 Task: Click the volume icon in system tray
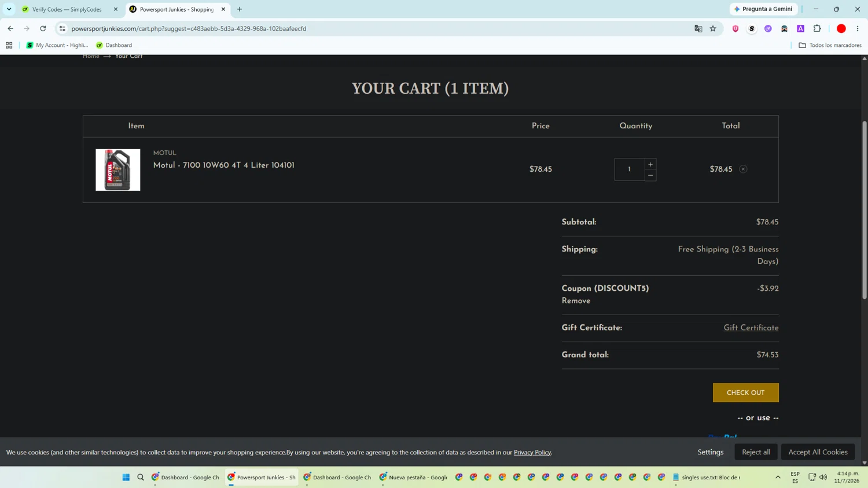tap(823, 478)
